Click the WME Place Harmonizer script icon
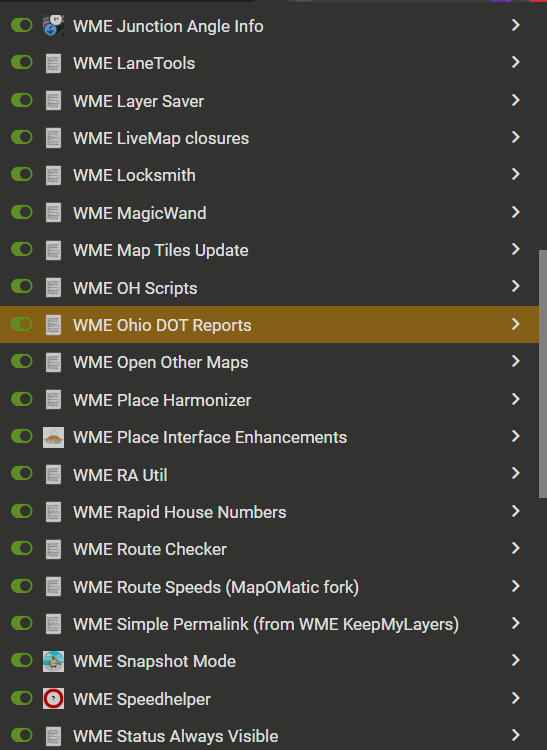 pyautogui.click(x=53, y=399)
